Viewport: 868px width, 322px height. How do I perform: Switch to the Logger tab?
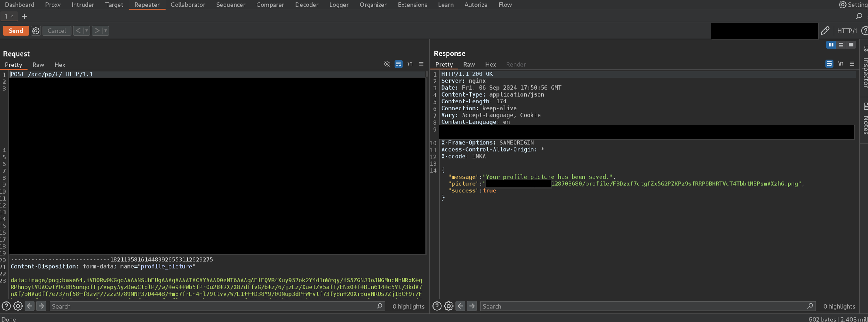[339, 5]
